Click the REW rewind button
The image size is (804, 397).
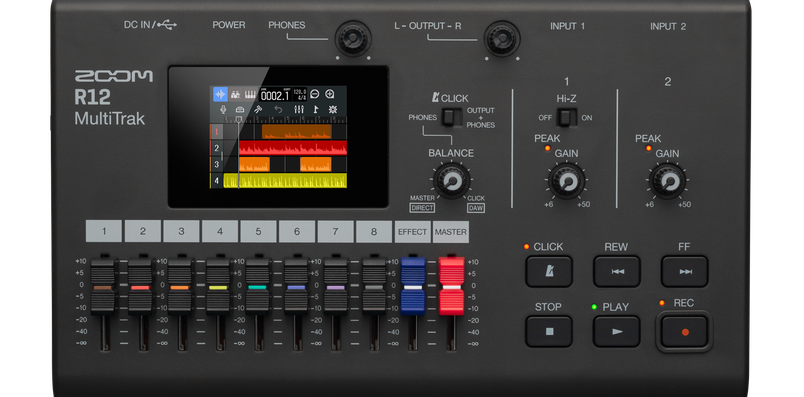click(617, 271)
